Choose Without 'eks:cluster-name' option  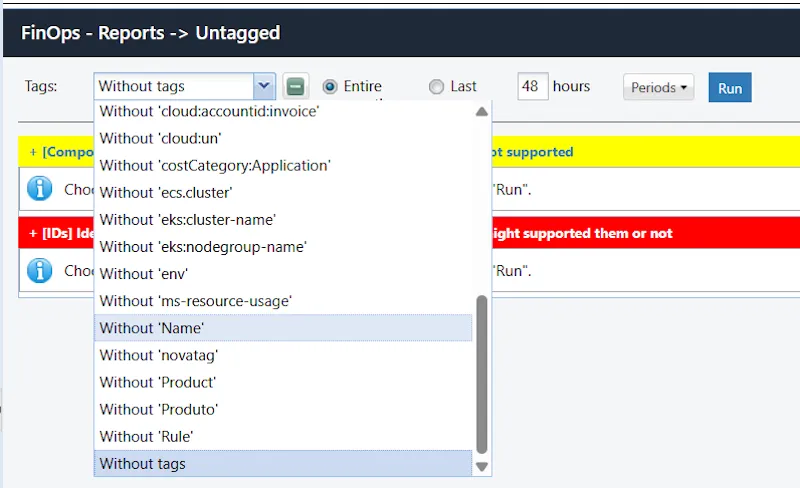283,219
